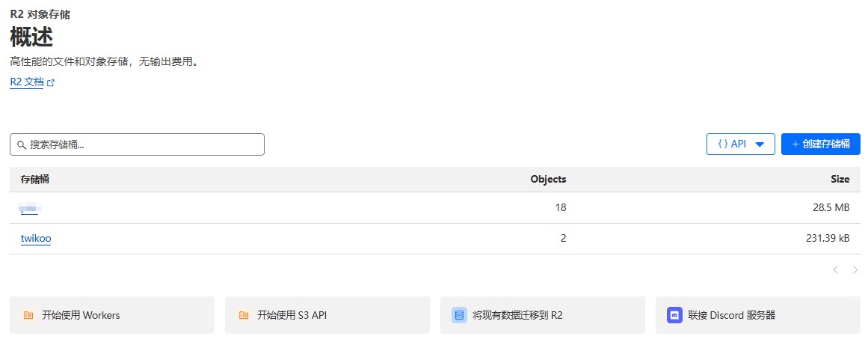Viewport: 868px width, 345px height.
Task: Select the 联接 Discord 服务器 card label
Action: pos(732,315)
